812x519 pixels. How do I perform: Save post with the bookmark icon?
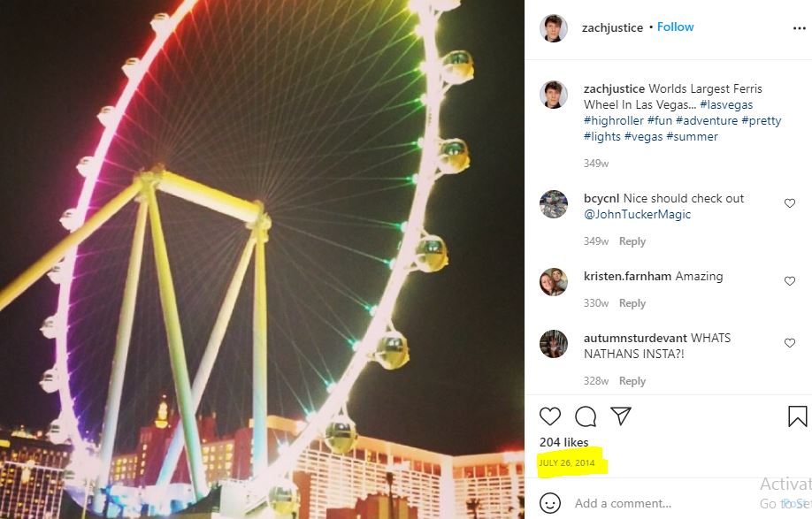(x=798, y=416)
